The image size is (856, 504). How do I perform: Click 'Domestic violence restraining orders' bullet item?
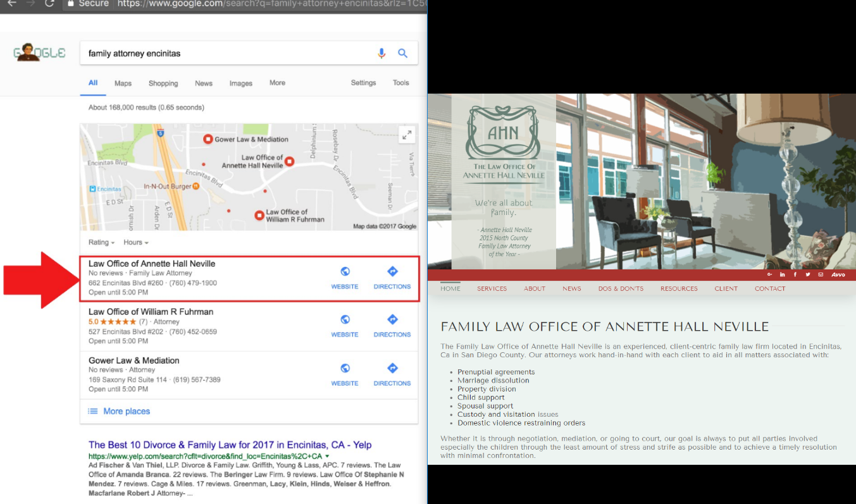(521, 423)
